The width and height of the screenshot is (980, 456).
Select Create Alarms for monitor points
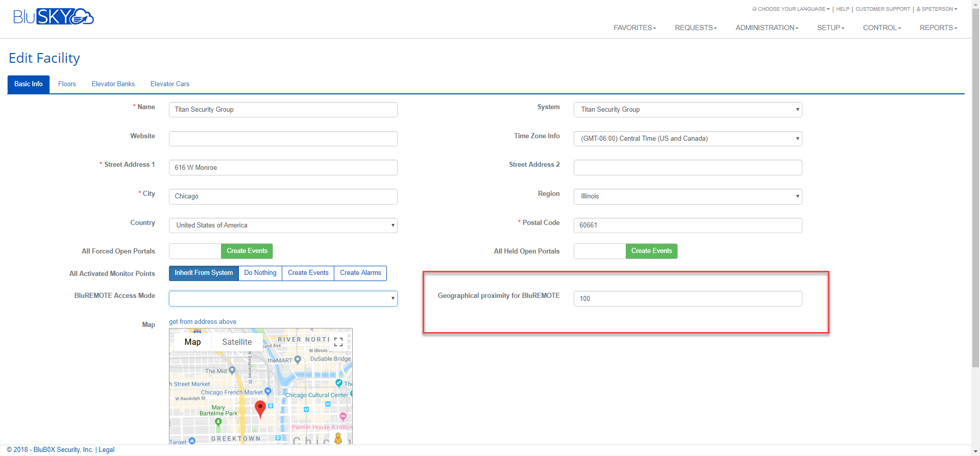pos(360,273)
